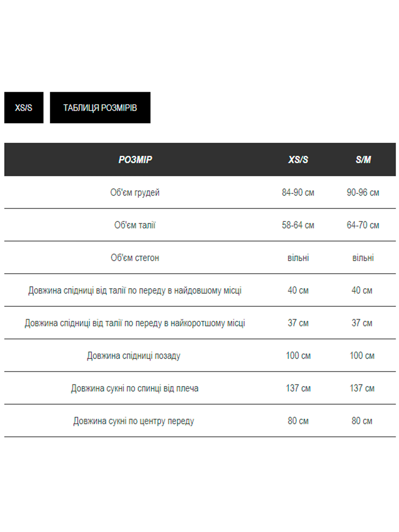Select the Об'єм стегон row label

[135, 258]
